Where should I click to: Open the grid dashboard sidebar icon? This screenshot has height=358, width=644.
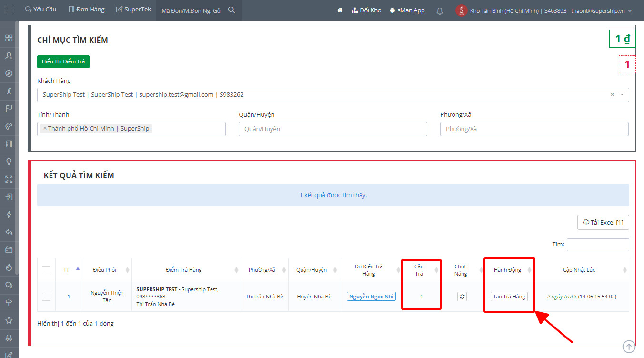(x=9, y=38)
